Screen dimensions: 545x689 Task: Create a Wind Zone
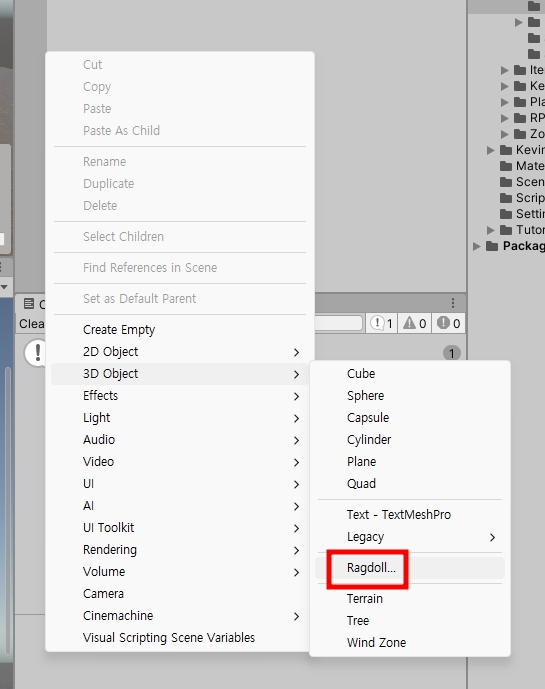pos(410,642)
